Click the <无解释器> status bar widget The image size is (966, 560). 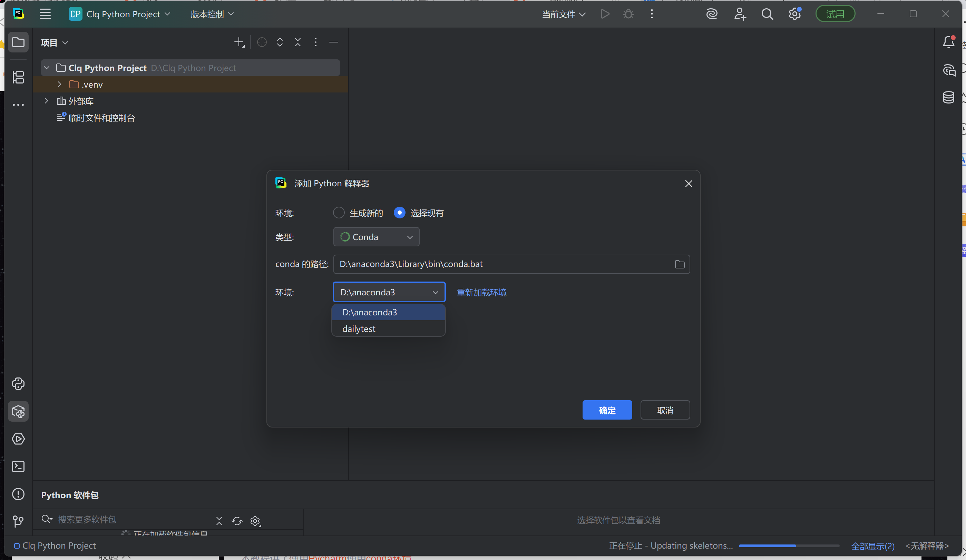(x=927, y=546)
